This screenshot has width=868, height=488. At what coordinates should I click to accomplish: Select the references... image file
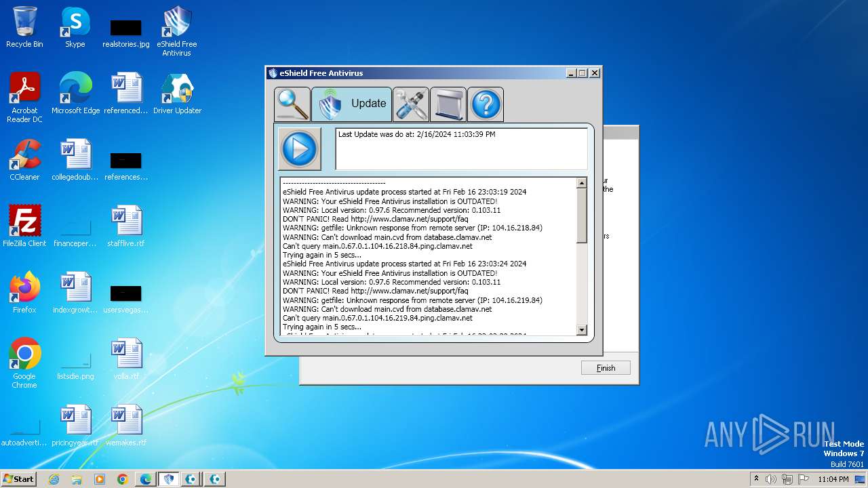click(126, 165)
